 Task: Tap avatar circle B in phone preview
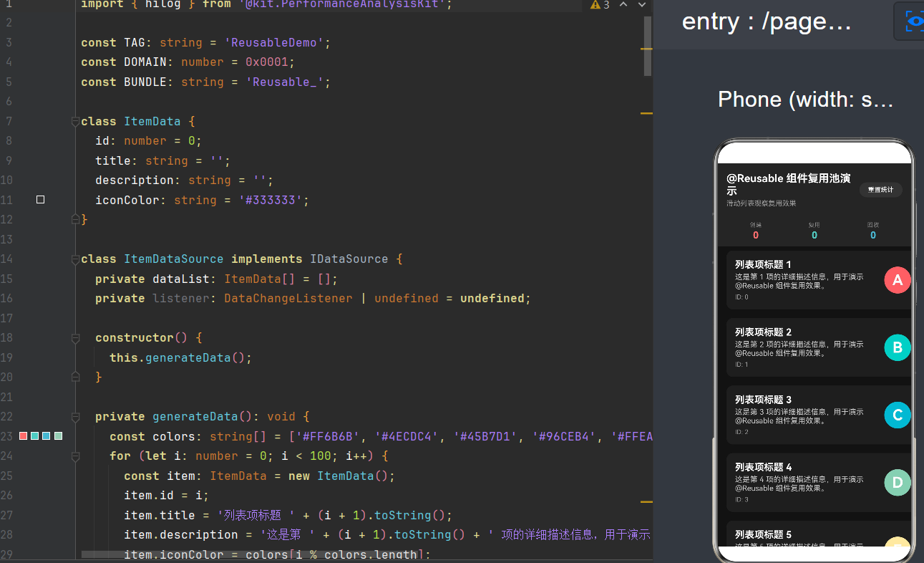(898, 347)
